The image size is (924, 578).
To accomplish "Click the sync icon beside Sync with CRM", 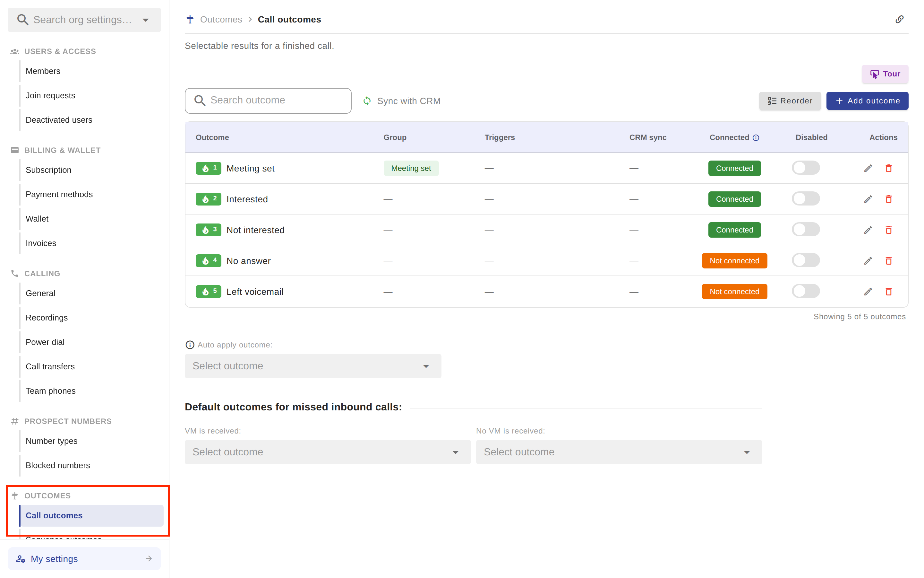I will (367, 101).
